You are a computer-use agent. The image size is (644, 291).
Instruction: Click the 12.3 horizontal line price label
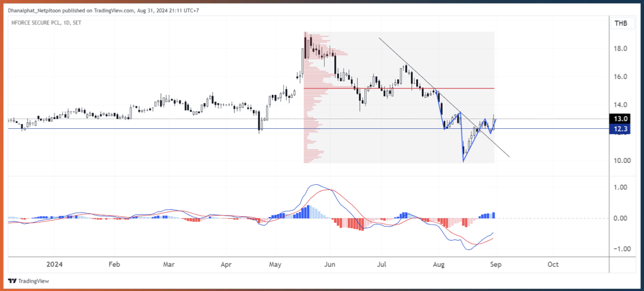[x=621, y=128]
